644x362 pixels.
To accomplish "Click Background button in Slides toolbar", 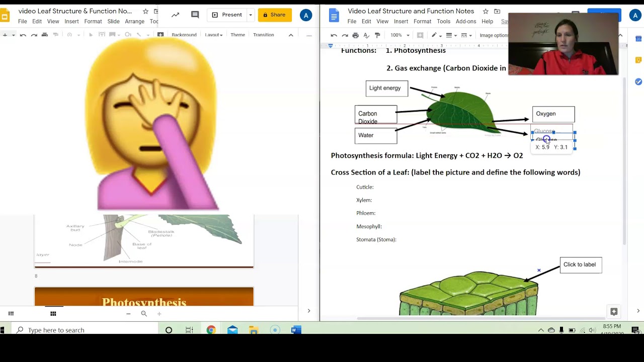I will pos(184,35).
